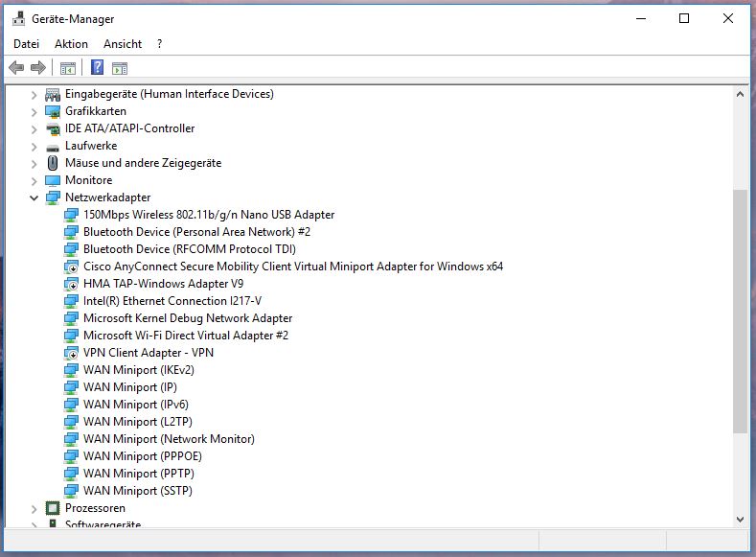This screenshot has width=756, height=557.
Task: Expand the IDE ATA/ATAPI-Controller node
Action: pos(34,129)
